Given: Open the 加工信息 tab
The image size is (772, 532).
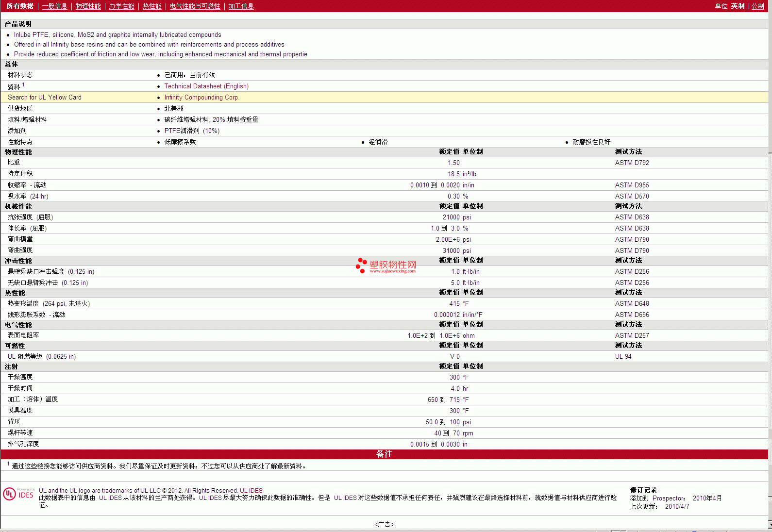Looking at the screenshot, I should tap(241, 6).
